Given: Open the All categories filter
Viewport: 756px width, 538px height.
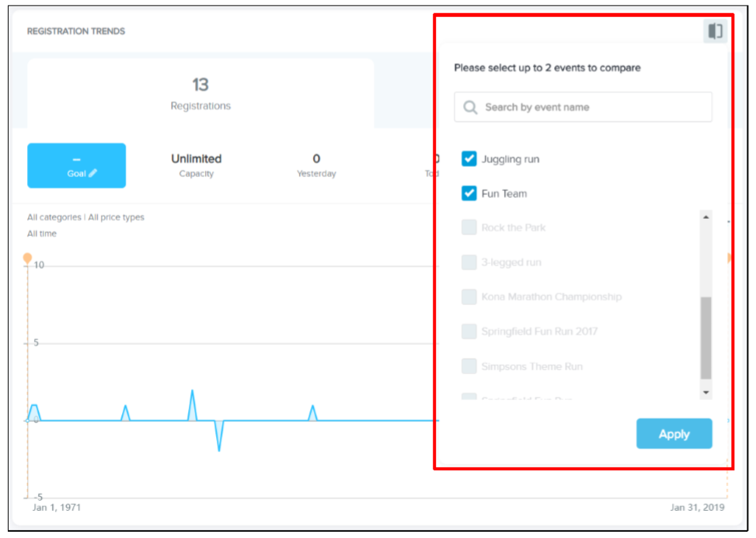Looking at the screenshot, I should point(54,217).
